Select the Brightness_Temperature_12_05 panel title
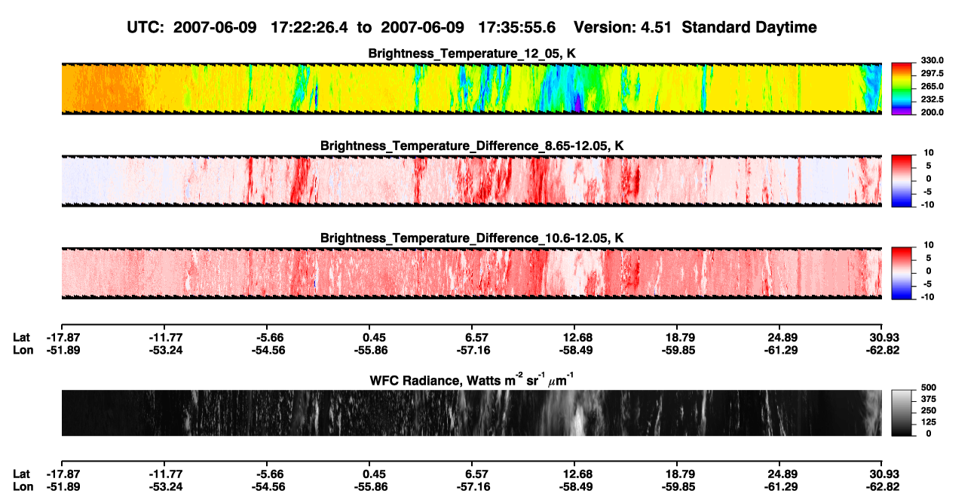Image resolution: width=980 pixels, height=503 pixels. click(472, 53)
